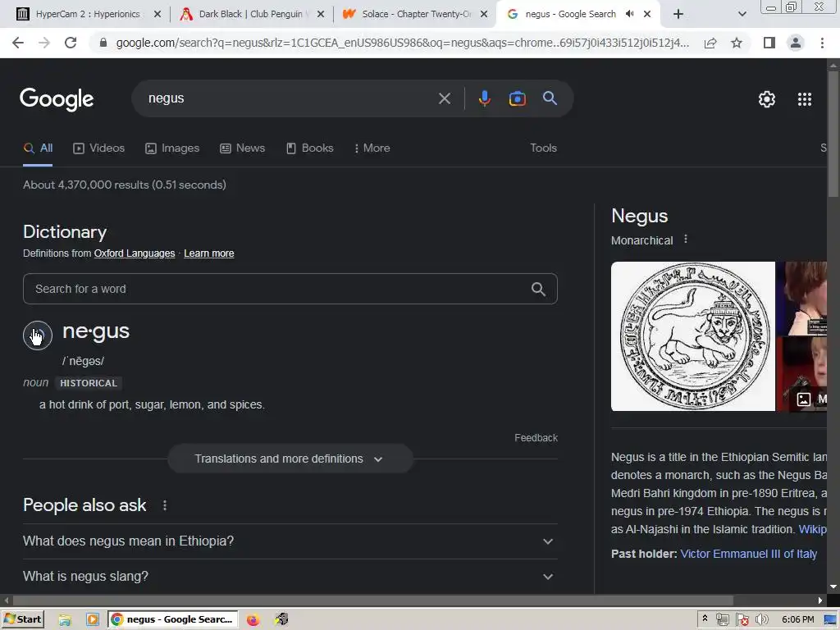
Task: Click the 6:06 PM taskbar clock
Action: [797, 620]
